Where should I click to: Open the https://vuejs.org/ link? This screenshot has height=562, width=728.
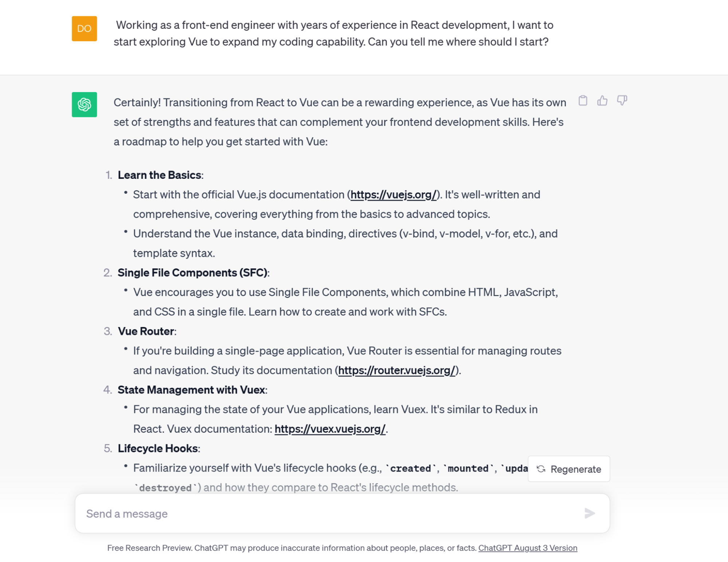(394, 194)
